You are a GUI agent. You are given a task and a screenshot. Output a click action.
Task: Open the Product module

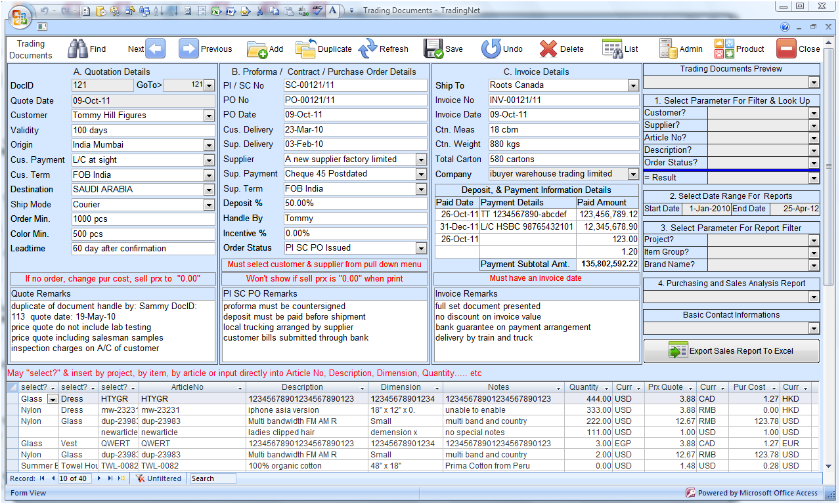pos(724,49)
